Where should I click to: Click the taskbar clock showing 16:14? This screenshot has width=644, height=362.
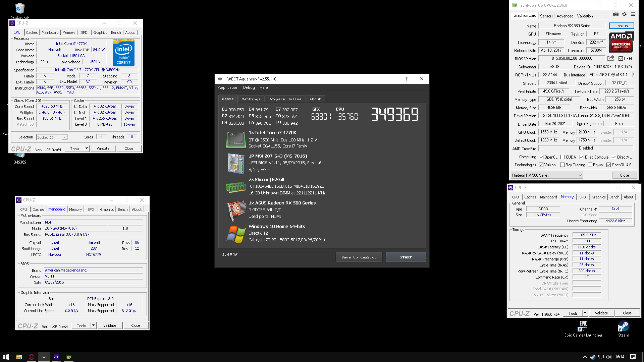620,357
